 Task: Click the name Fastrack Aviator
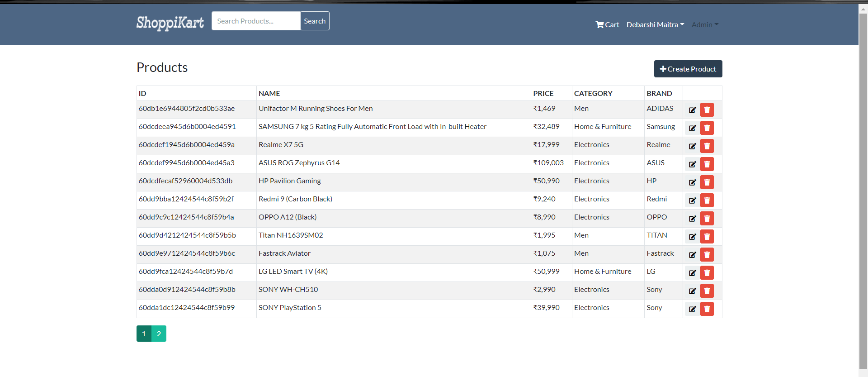click(284, 253)
